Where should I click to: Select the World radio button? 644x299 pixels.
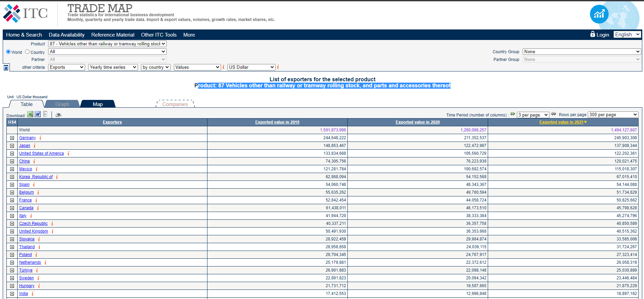point(8,52)
